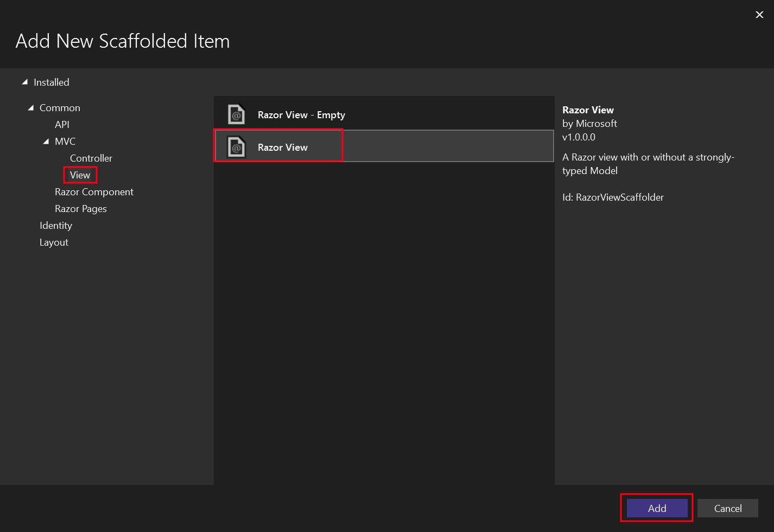The width and height of the screenshot is (774, 532).
Task: Click the Razor View template file icon
Action: coord(236,147)
